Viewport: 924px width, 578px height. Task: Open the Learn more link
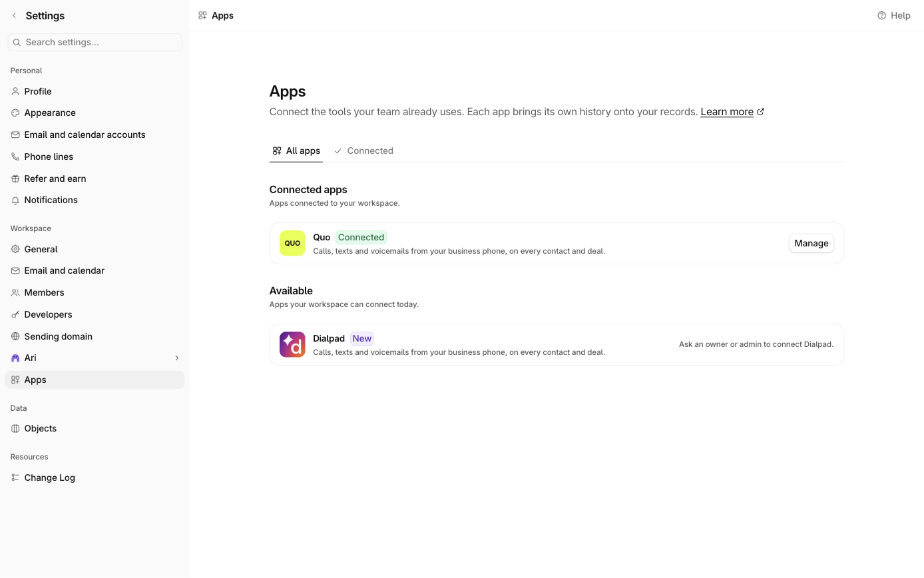(727, 112)
